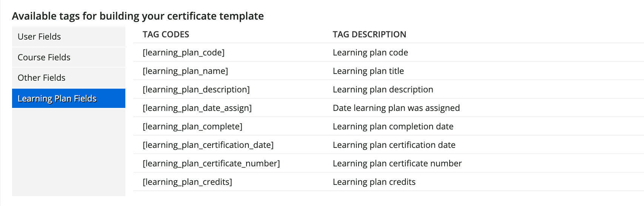Click the TAG DESCRIPTION column header
Screen dimensions: 644x206
pos(369,34)
